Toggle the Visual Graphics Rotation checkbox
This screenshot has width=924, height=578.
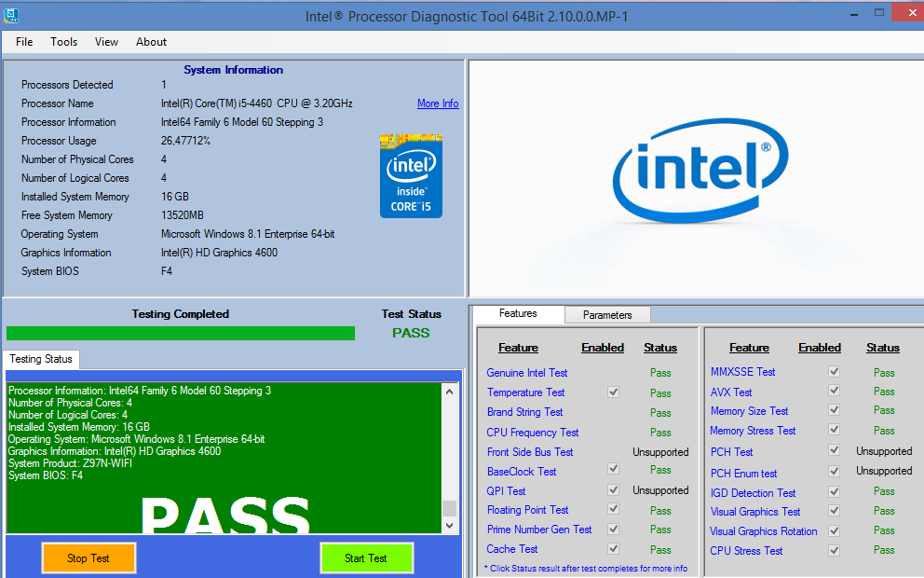tap(834, 530)
